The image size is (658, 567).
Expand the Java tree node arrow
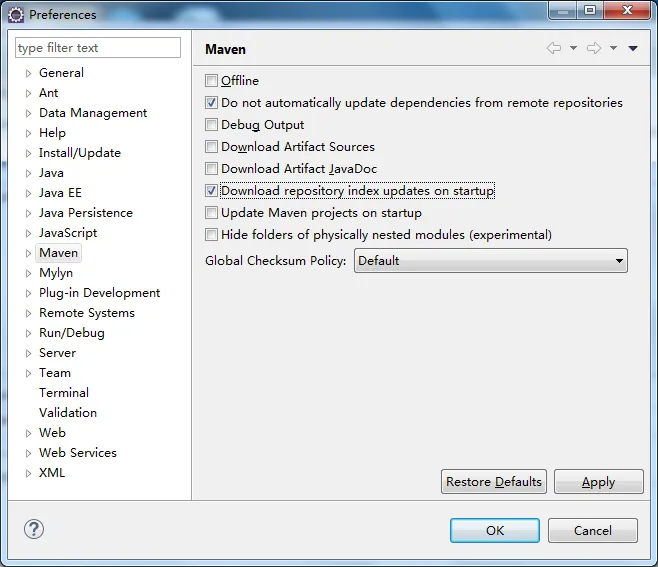pyautogui.click(x=28, y=173)
